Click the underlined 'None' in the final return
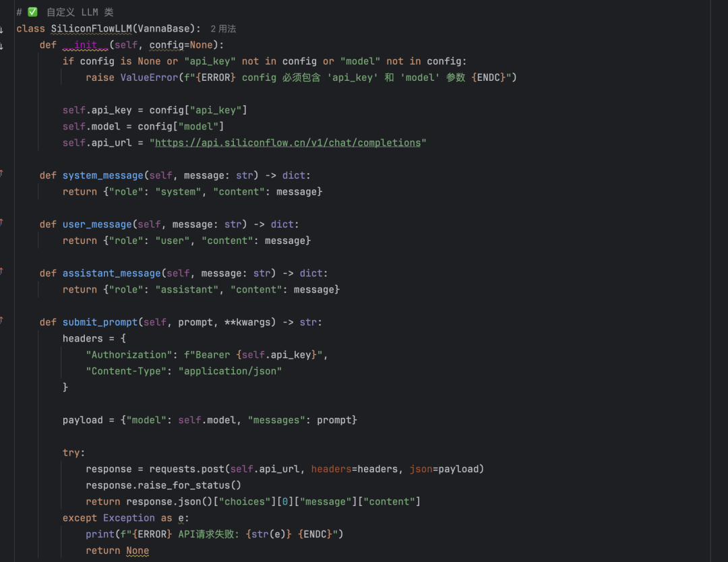The height and width of the screenshot is (562, 728). (x=138, y=551)
